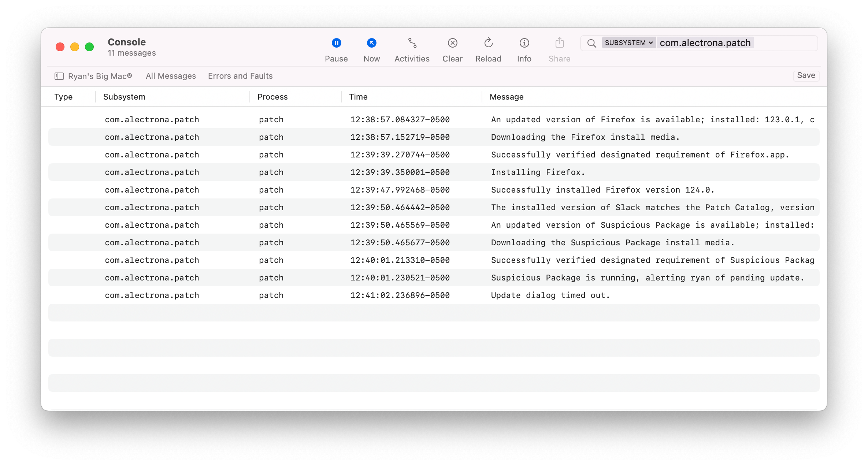This screenshot has width=868, height=465.
Task: Click the search magnifier icon
Action: (x=591, y=43)
